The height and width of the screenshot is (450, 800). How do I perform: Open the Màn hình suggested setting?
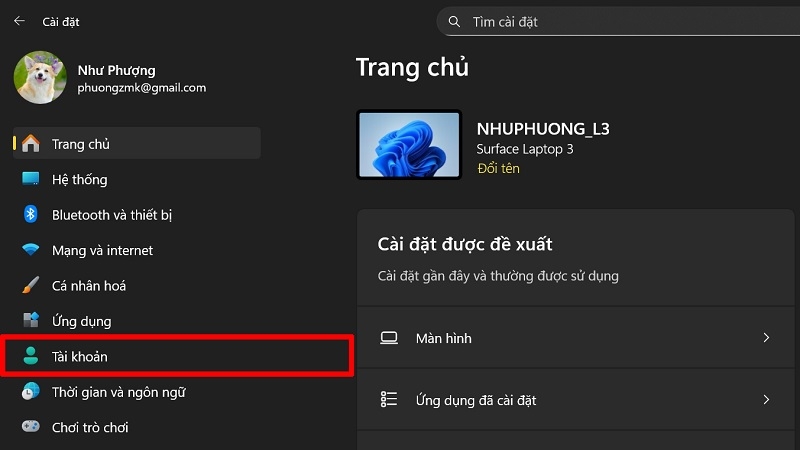pyautogui.click(x=576, y=338)
